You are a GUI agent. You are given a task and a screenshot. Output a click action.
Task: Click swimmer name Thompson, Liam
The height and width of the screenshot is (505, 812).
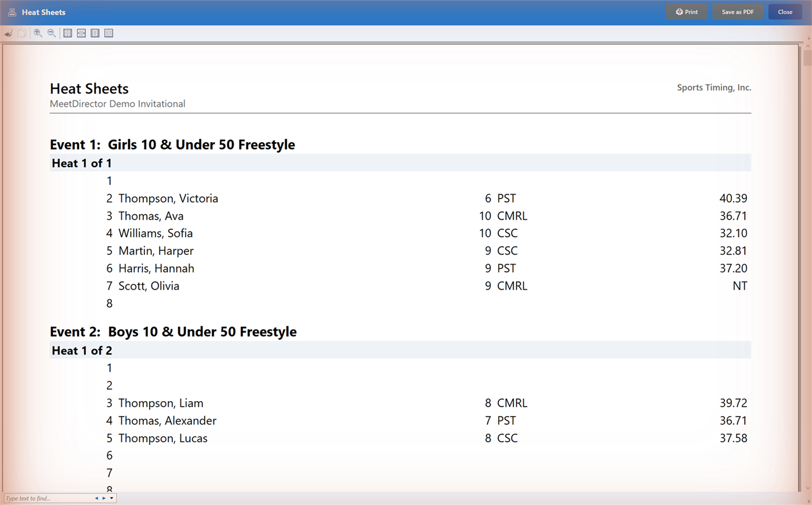[x=161, y=403]
